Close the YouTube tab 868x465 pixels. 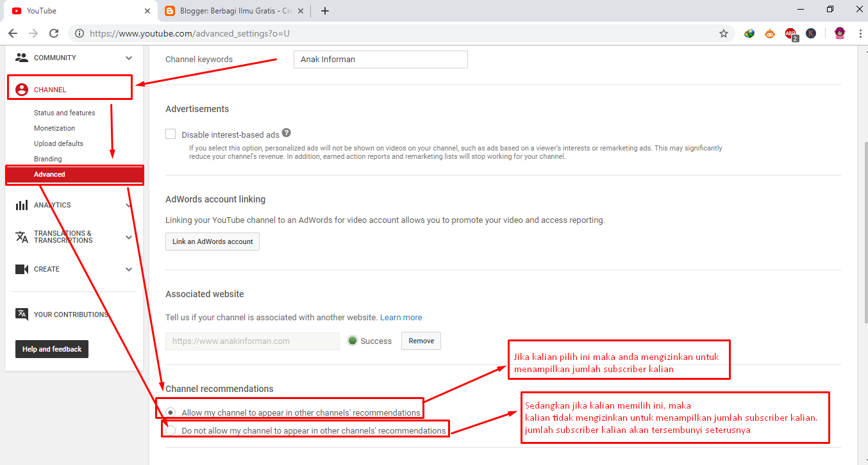point(147,11)
